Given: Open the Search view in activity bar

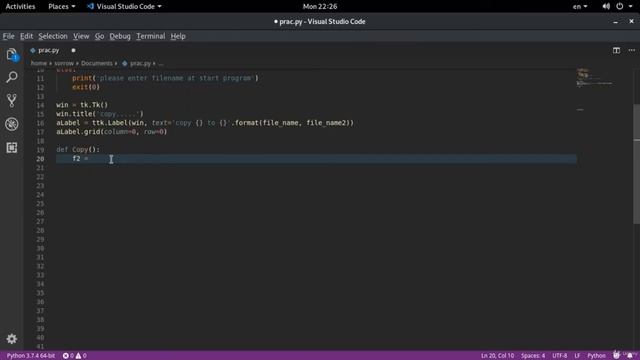Looking at the screenshot, I should click(12, 77).
